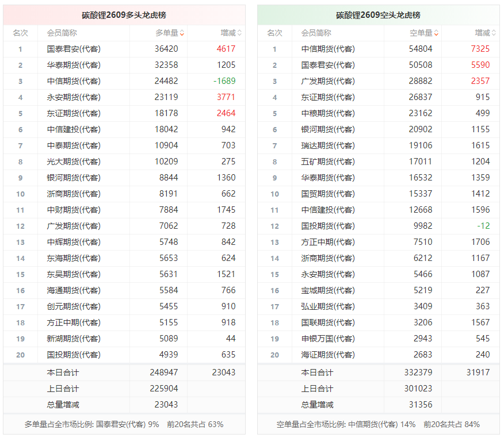The image size is (504, 438).
Task: Select 永安期货(代客) in long table row 4
Action: tap(74, 97)
